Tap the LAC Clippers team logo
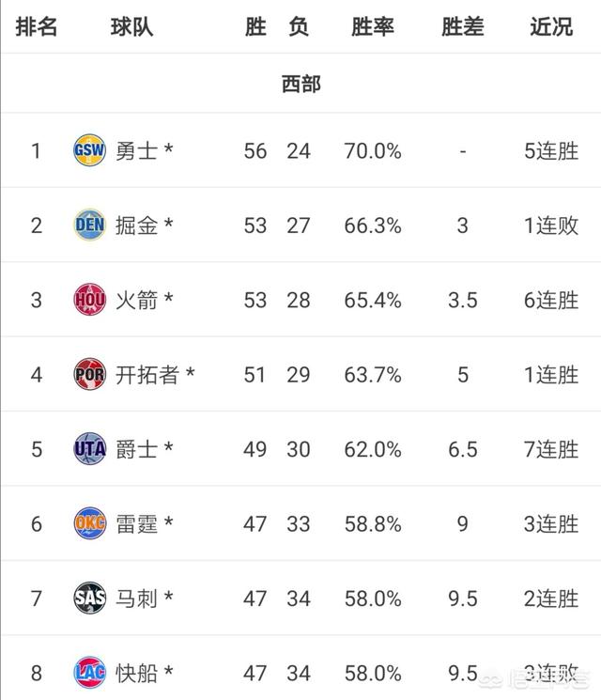Screen dimensions: 601x700 90,673
